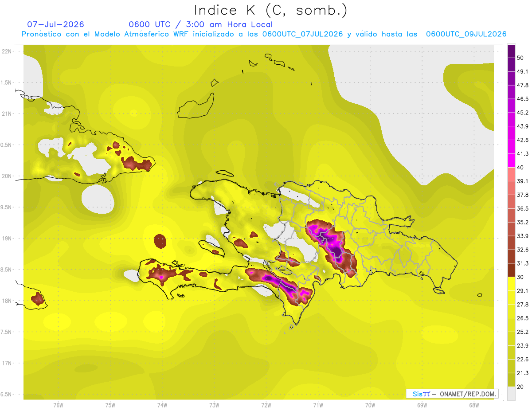The width and height of the screenshot is (532, 411).
Task: Click the '19N' latitude label
Action: (7, 239)
